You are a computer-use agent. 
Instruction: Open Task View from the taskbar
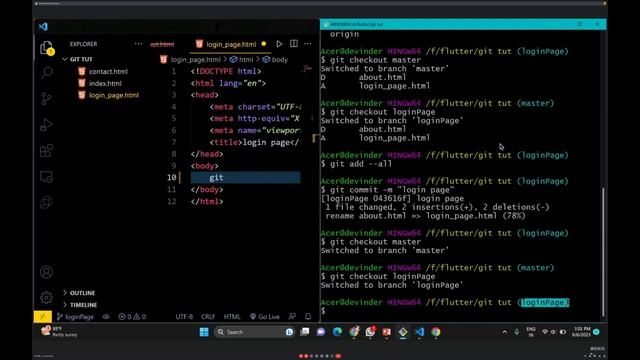coord(304,332)
